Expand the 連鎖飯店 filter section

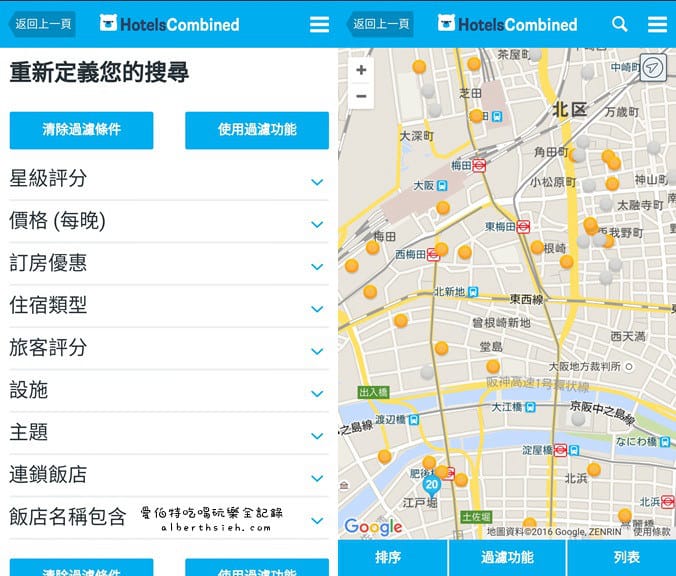pos(169,475)
